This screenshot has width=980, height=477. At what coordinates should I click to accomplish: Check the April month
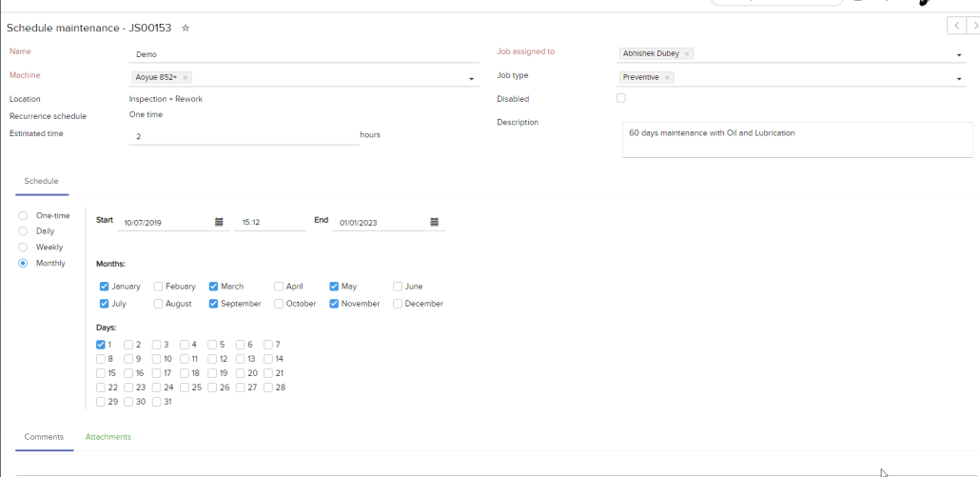(279, 287)
